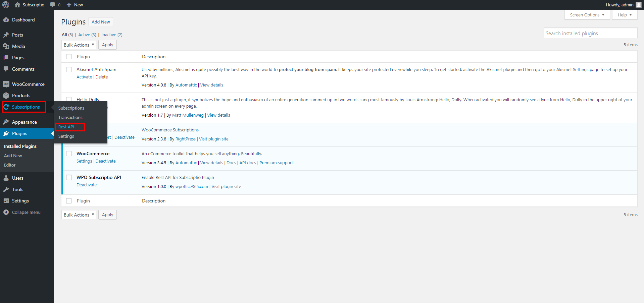Filter plugins by Active (3)
This screenshot has height=303, width=644.
pyautogui.click(x=87, y=35)
